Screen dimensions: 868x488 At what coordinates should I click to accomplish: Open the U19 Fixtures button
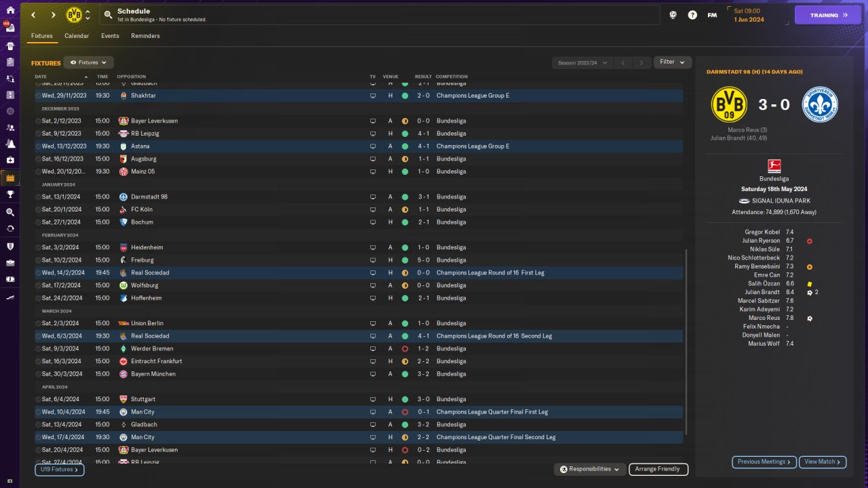(60, 469)
